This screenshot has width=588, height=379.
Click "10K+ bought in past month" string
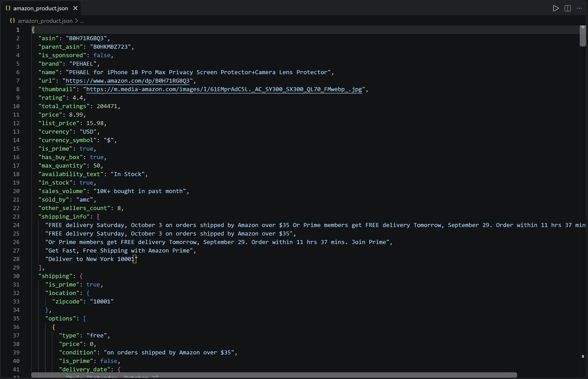140,191
